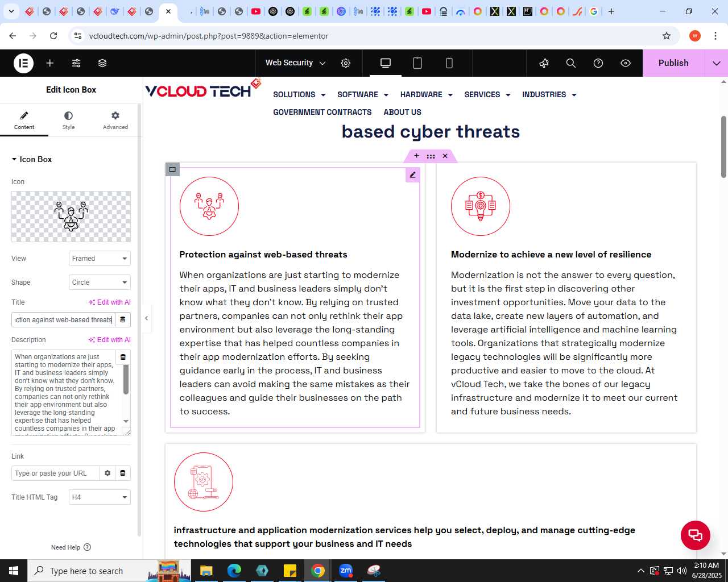The width and height of the screenshot is (728, 582).
Task: Open the red chat bubble widget
Action: click(x=696, y=535)
